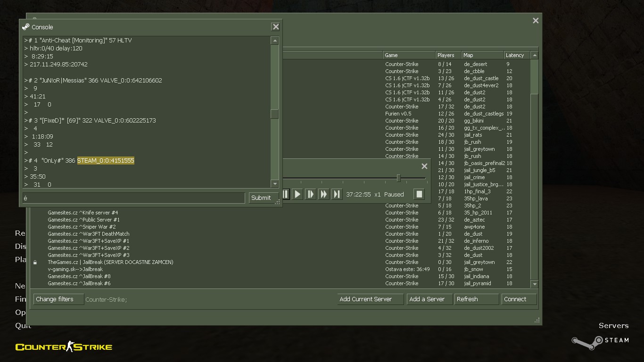Sort servers by the Latency column header

pos(517,55)
